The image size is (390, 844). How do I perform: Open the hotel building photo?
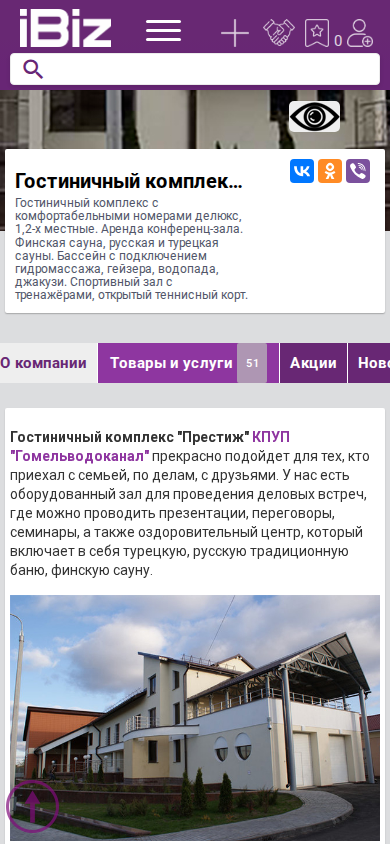(195, 718)
